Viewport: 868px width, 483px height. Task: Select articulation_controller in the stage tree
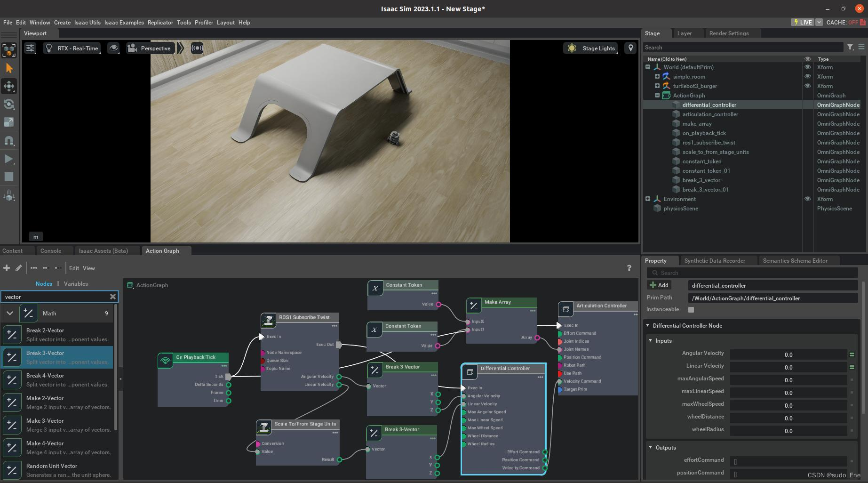pos(710,114)
